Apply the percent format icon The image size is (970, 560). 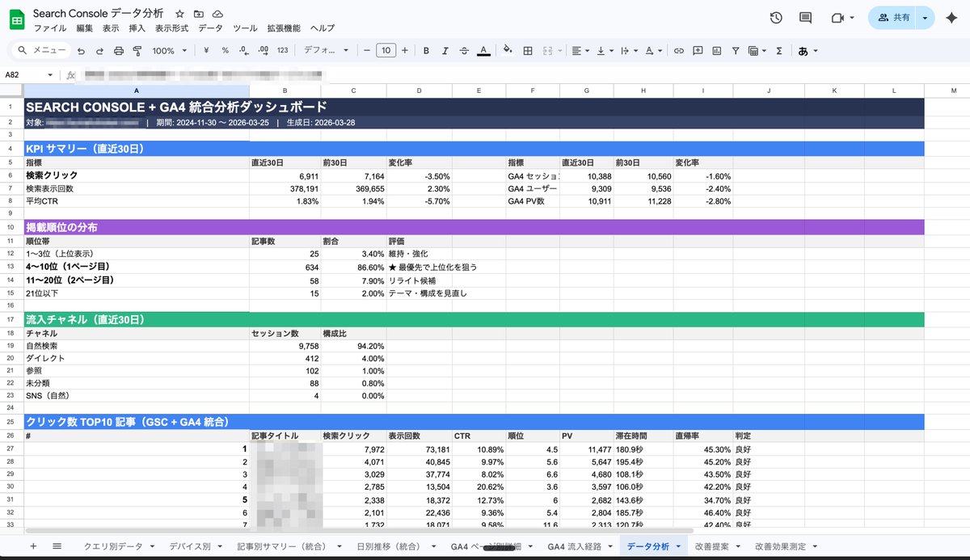(225, 50)
